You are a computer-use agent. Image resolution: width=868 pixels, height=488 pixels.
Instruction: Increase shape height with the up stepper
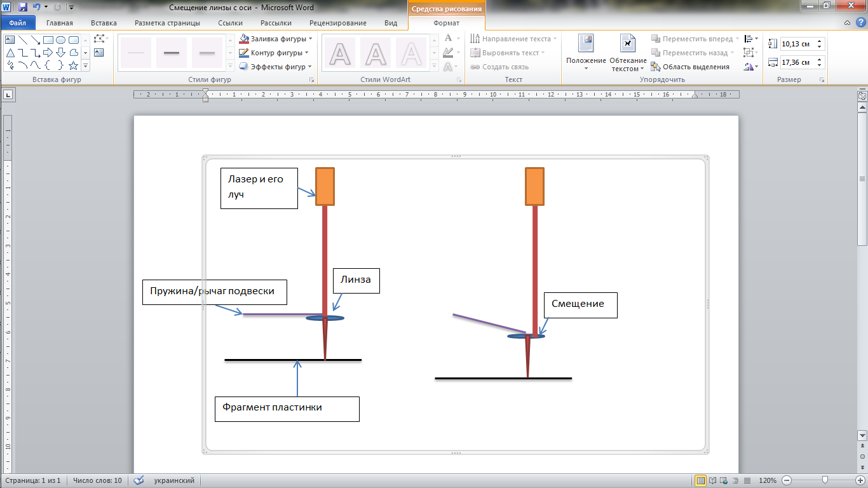(819, 41)
